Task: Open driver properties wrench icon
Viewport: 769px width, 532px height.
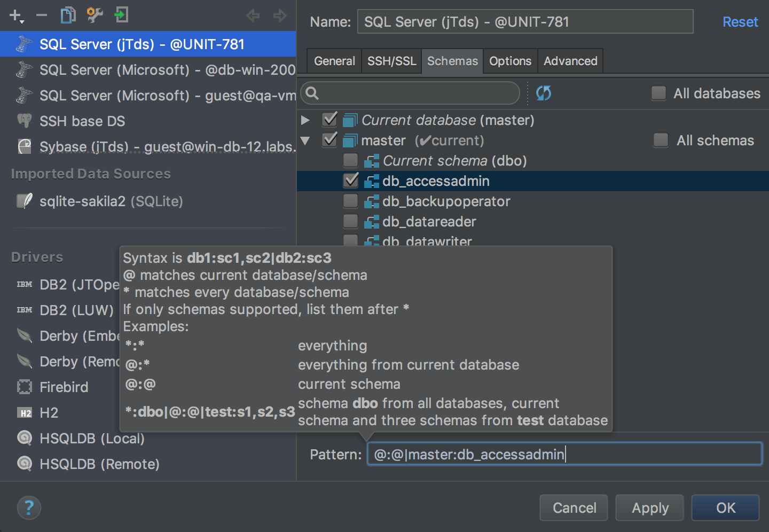Action: tap(95, 15)
